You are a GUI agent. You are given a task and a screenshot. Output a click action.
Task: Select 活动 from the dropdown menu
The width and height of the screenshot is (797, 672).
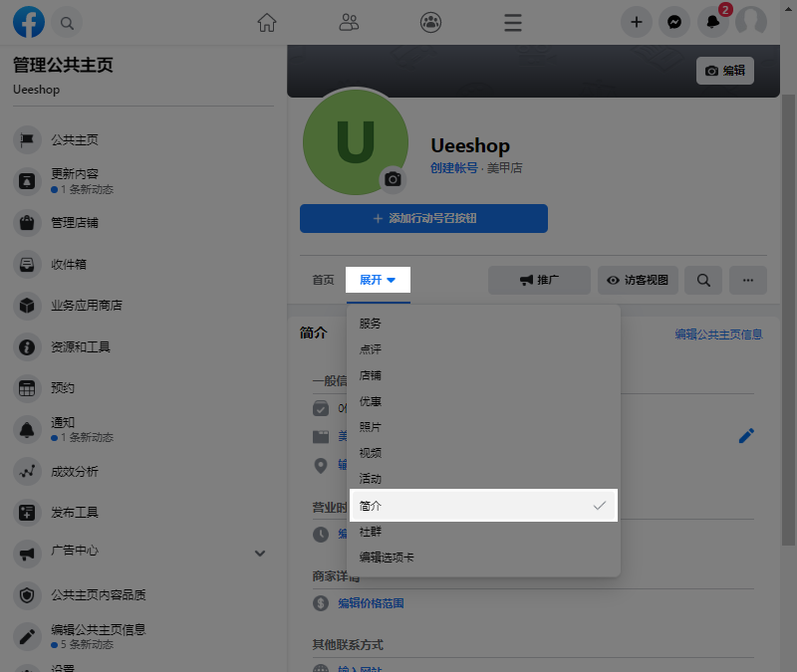(x=483, y=479)
